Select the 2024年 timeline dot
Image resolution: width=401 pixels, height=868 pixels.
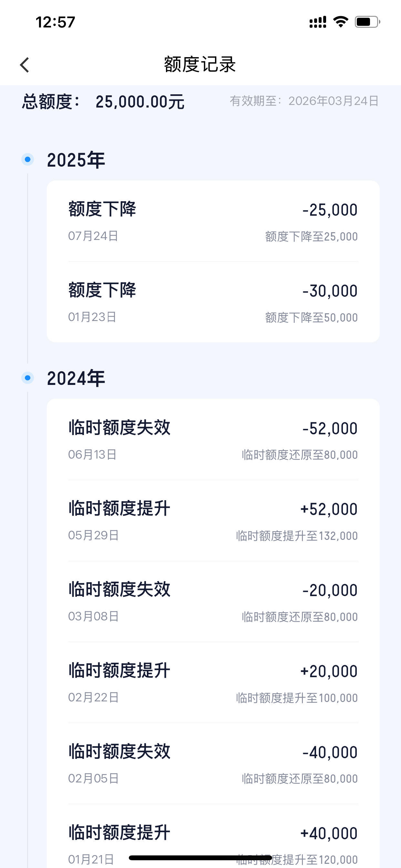pyautogui.click(x=28, y=378)
